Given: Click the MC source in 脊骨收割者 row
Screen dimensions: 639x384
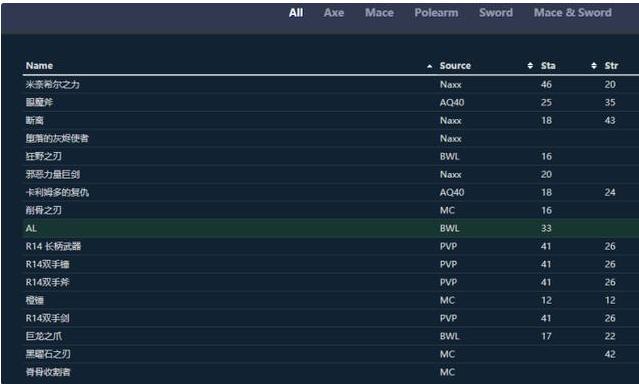Looking at the screenshot, I should click(447, 372).
